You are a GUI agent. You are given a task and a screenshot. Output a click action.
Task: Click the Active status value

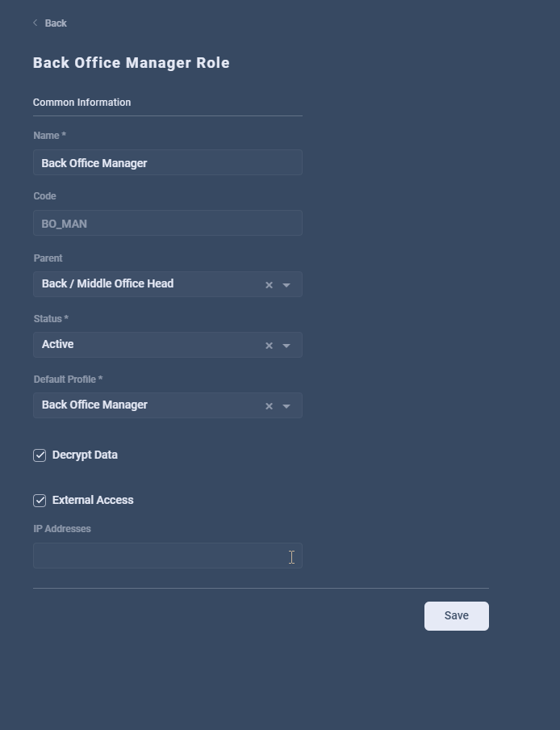tap(57, 344)
